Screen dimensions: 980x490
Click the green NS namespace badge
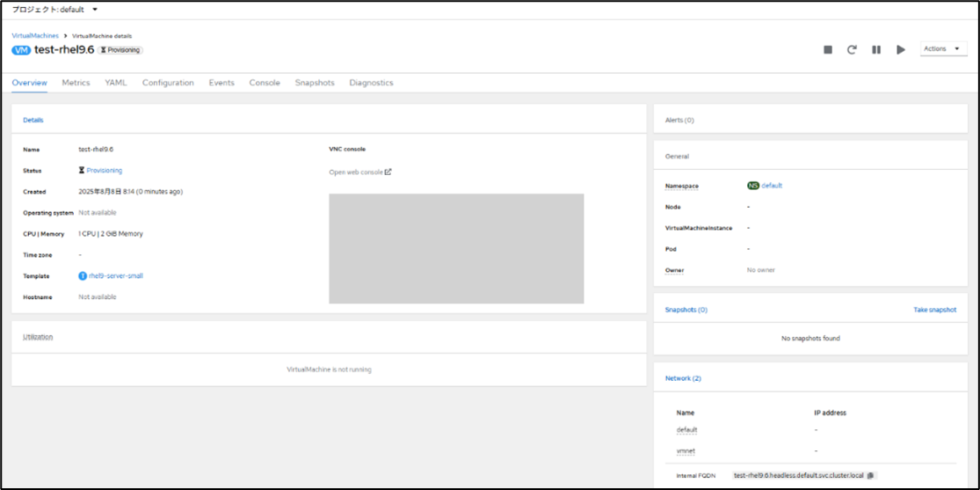click(x=753, y=186)
